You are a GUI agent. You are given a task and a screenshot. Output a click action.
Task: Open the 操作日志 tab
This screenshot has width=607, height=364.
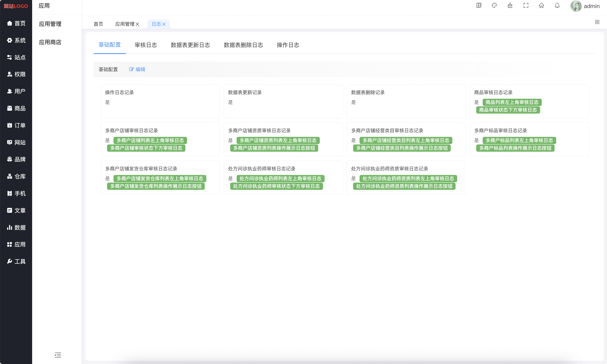click(x=288, y=45)
